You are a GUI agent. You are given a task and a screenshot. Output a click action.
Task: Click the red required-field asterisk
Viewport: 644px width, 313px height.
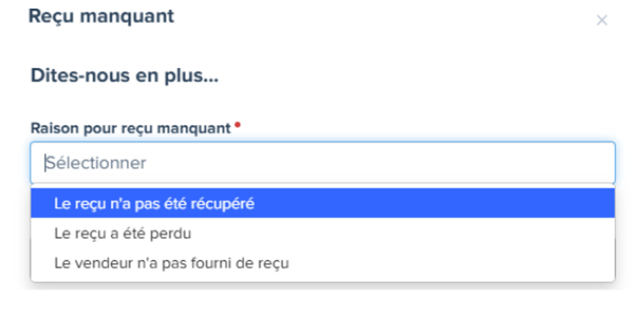click(x=238, y=125)
